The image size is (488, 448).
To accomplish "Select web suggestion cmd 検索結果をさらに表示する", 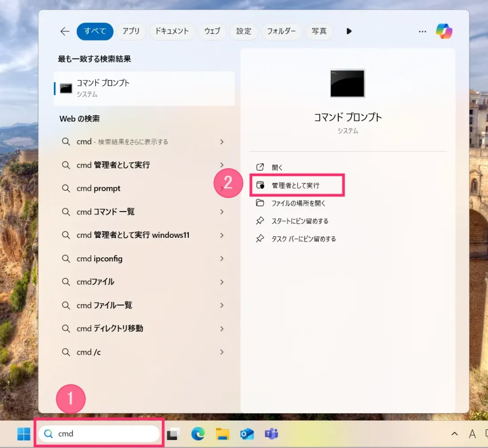I will pos(144,142).
